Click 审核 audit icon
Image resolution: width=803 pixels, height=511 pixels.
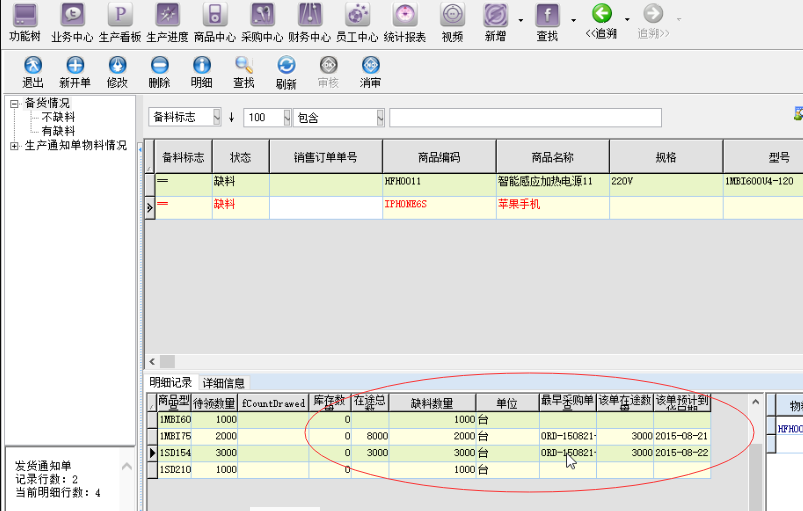coord(328,72)
